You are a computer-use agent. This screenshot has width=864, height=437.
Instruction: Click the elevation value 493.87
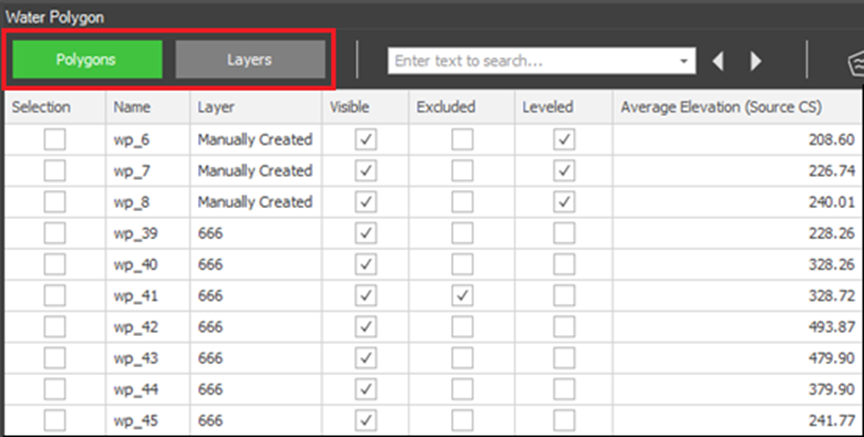tap(831, 327)
